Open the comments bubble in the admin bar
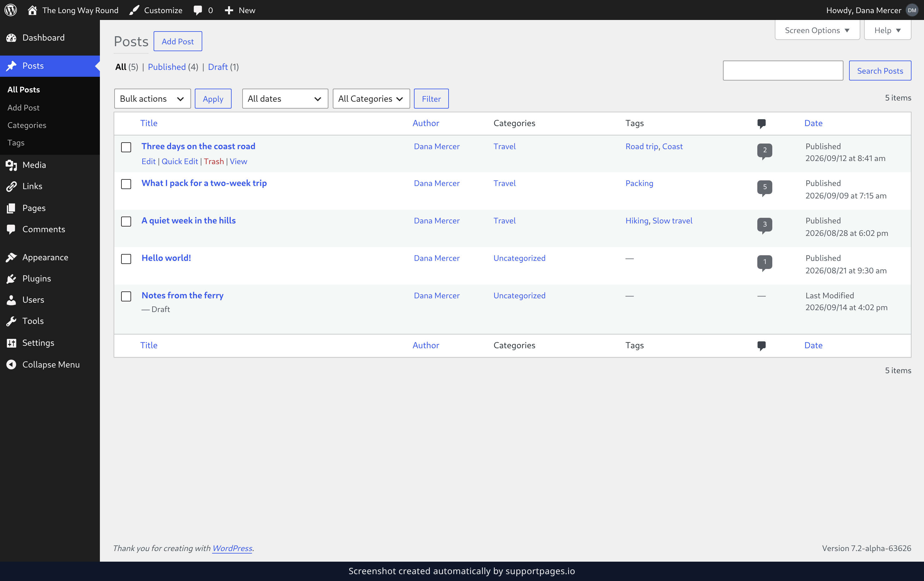 coord(198,10)
